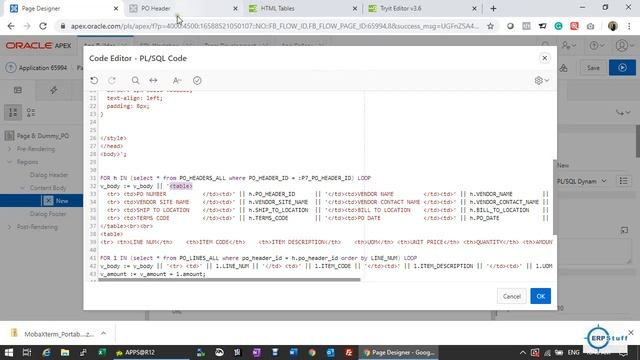The width and height of the screenshot is (640, 360).
Task: Close the downloads bar
Action: (631, 333)
